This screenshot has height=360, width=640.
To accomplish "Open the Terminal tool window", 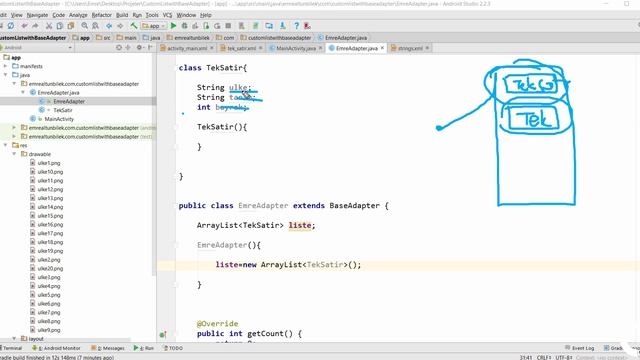I will point(12,348).
